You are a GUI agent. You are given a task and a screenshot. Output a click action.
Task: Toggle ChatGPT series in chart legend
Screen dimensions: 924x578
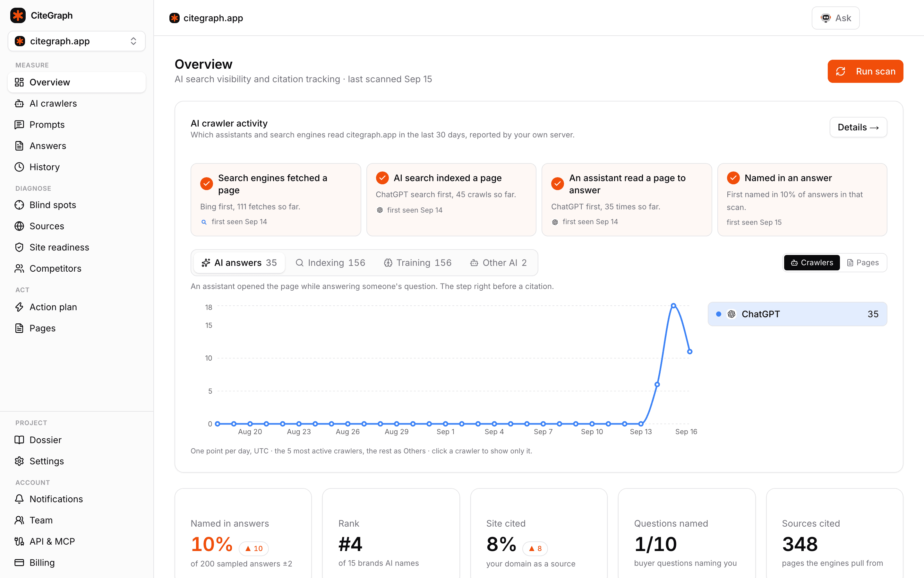point(797,314)
